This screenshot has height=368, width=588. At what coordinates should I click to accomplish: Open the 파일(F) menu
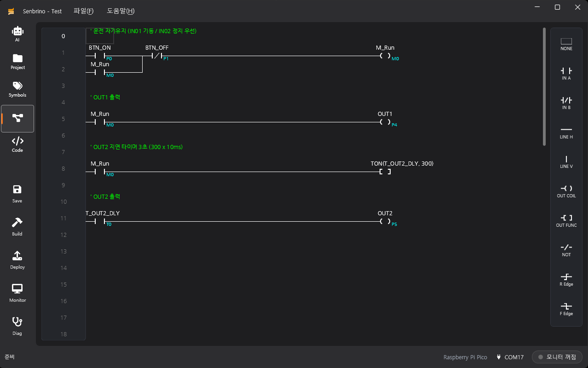84,11
